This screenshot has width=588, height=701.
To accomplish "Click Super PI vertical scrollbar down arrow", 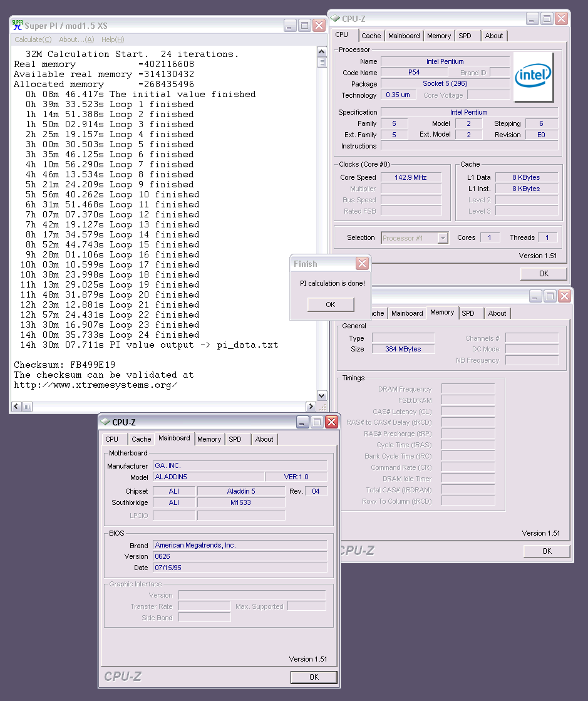I will click(322, 396).
